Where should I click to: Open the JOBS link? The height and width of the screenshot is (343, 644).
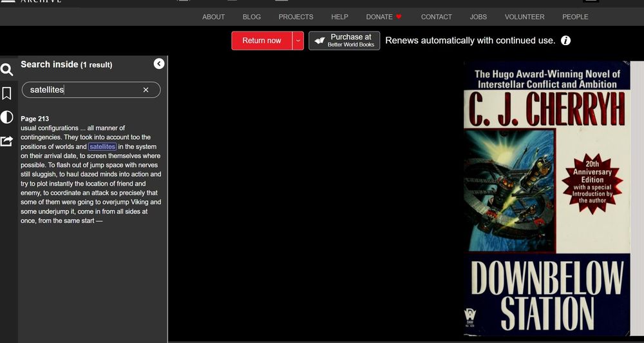click(x=478, y=17)
